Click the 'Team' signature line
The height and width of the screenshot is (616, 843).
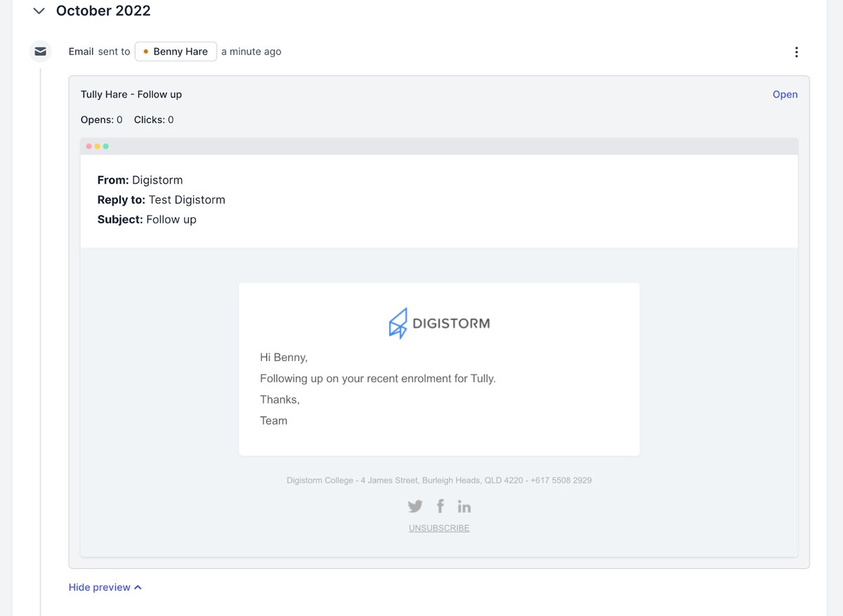pos(273,421)
